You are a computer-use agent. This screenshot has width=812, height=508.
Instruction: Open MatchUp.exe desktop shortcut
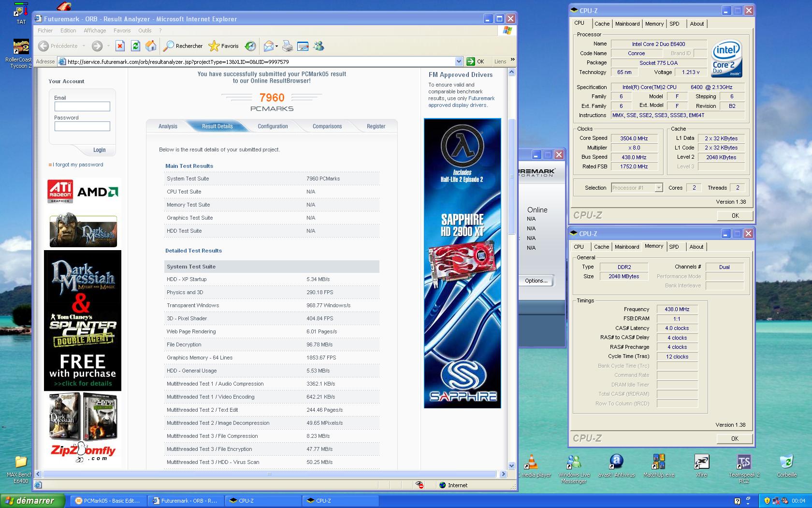pos(659,466)
